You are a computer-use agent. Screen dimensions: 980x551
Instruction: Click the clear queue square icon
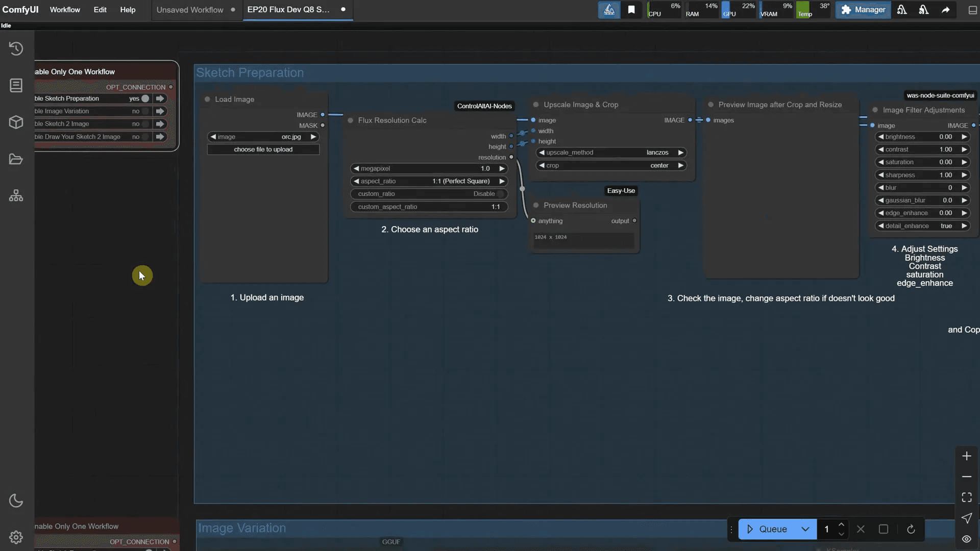click(x=884, y=529)
